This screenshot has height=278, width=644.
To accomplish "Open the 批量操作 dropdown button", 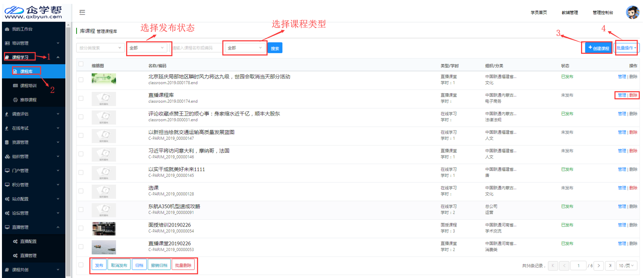I will coord(626,48).
